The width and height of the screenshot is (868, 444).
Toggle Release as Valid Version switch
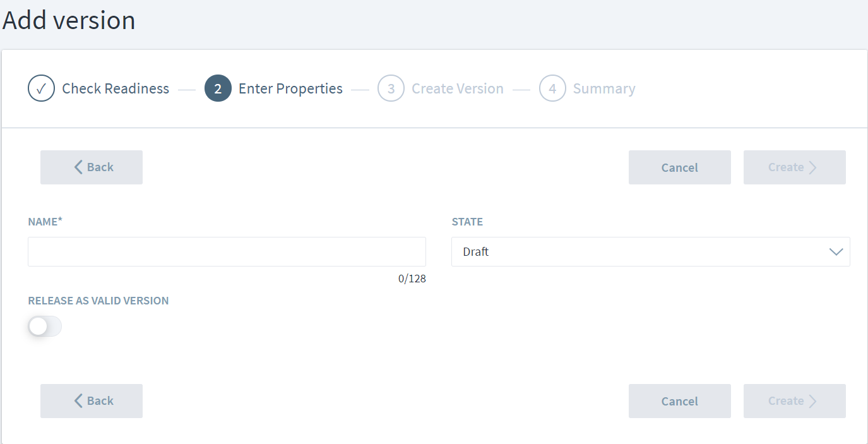pyautogui.click(x=45, y=326)
